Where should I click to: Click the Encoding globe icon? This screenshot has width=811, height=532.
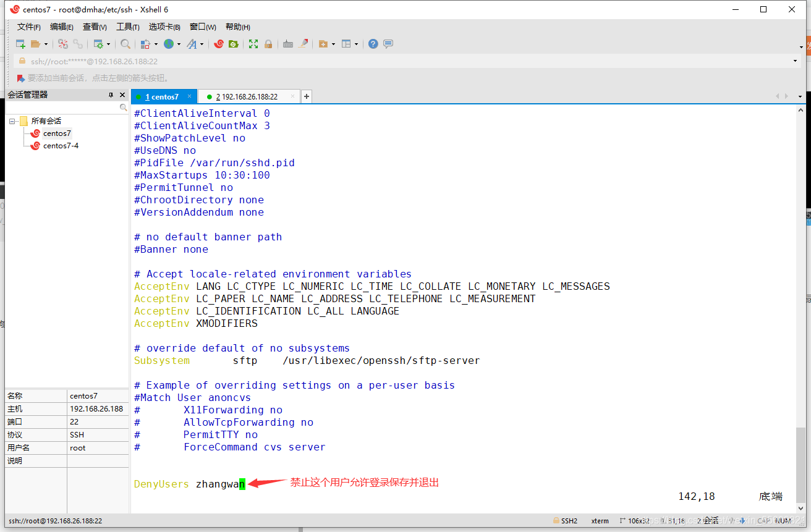coord(169,44)
